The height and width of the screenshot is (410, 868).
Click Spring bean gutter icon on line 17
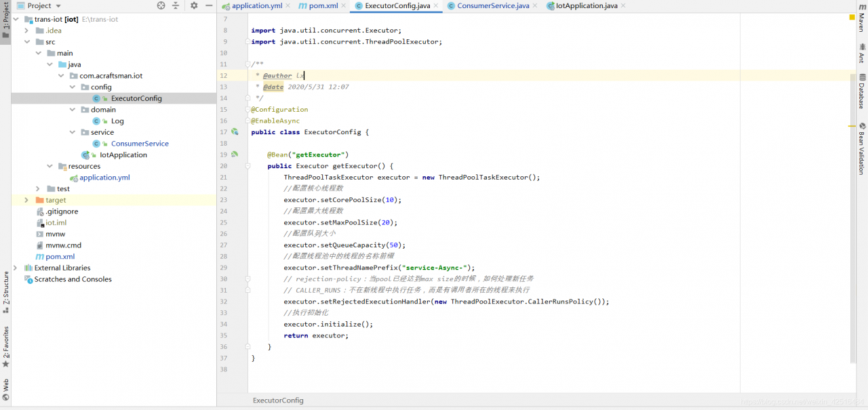[235, 132]
